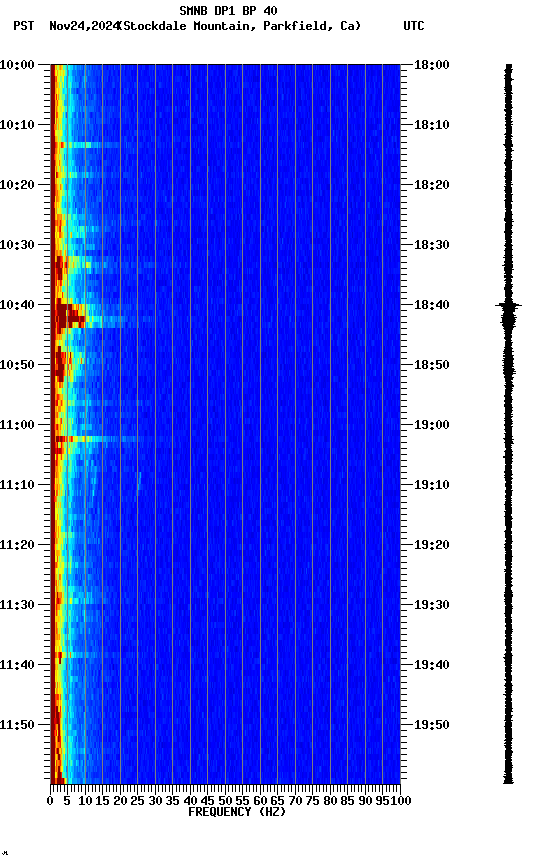This screenshot has width=552, height=864.
Task: Click the '65' frequency axis label
Action: [x=277, y=802]
